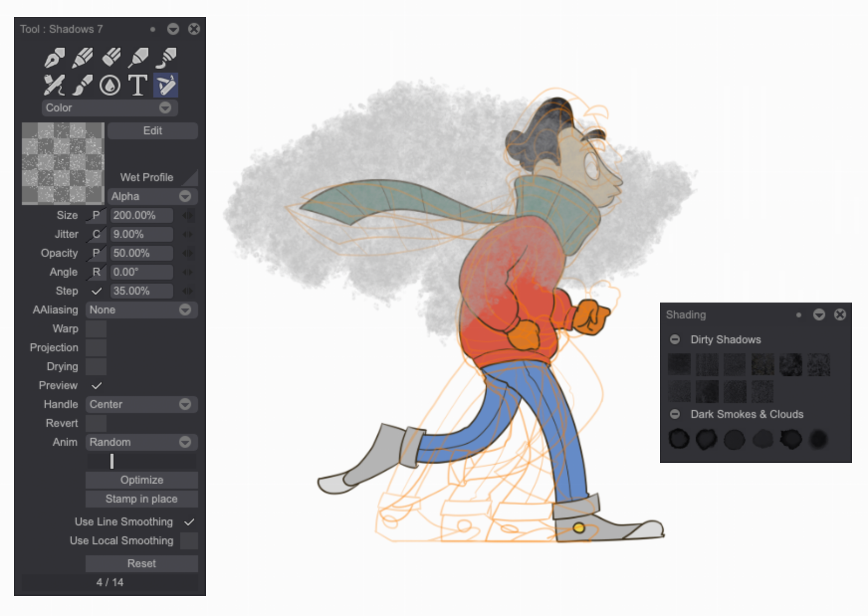Click the Anim slider below Random
The image size is (868, 616).
pyautogui.click(x=112, y=461)
